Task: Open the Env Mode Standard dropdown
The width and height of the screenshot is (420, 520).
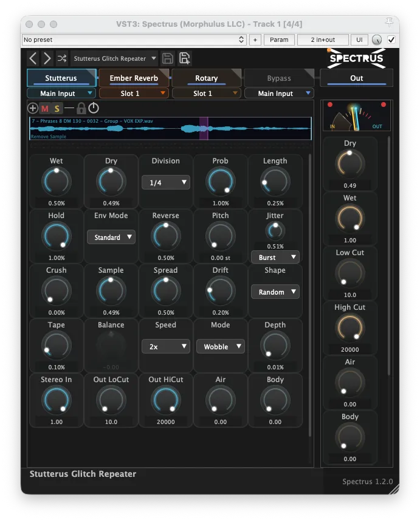Action: point(111,237)
